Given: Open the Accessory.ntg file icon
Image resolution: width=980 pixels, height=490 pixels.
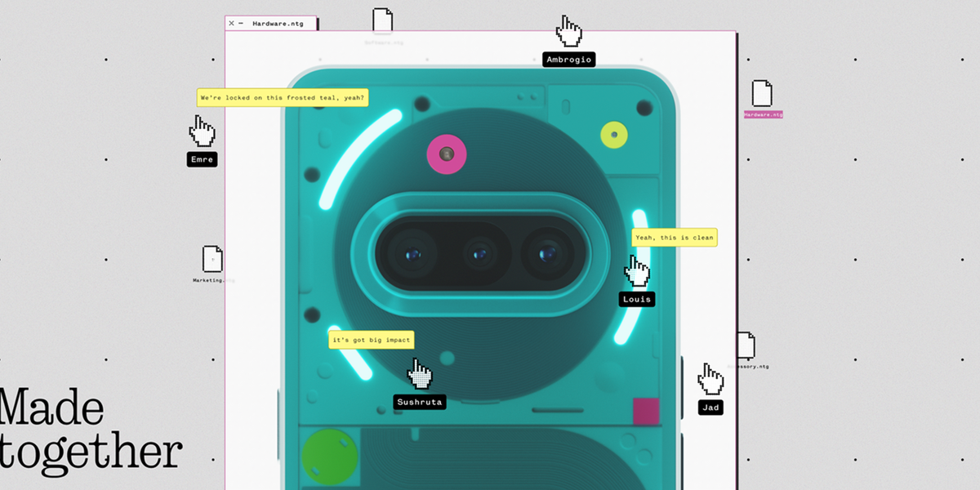Looking at the screenshot, I should pos(746,345).
